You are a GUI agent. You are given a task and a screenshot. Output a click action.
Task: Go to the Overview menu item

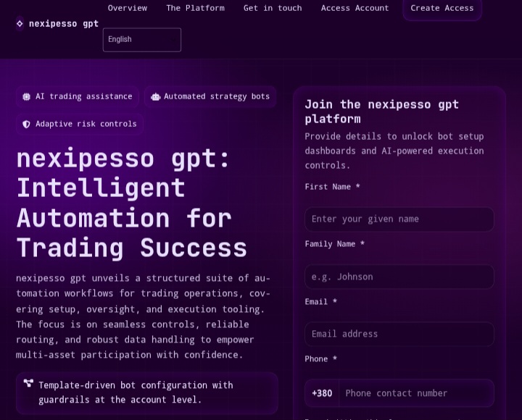coord(128,8)
